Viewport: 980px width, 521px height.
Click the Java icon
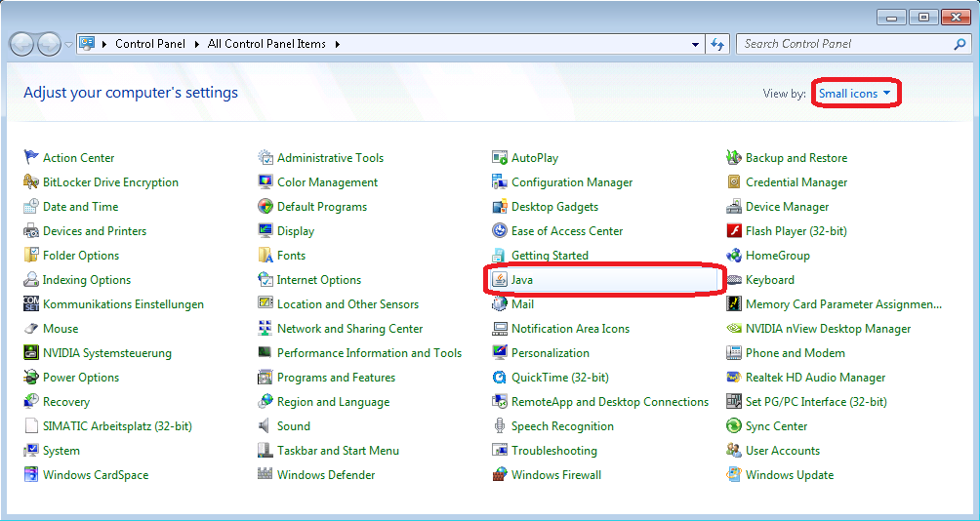point(500,280)
